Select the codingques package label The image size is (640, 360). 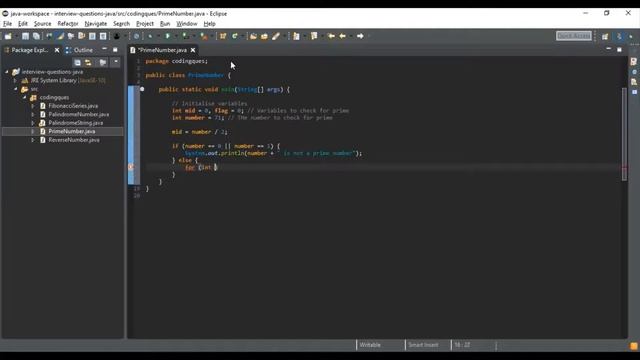pyautogui.click(x=54, y=98)
